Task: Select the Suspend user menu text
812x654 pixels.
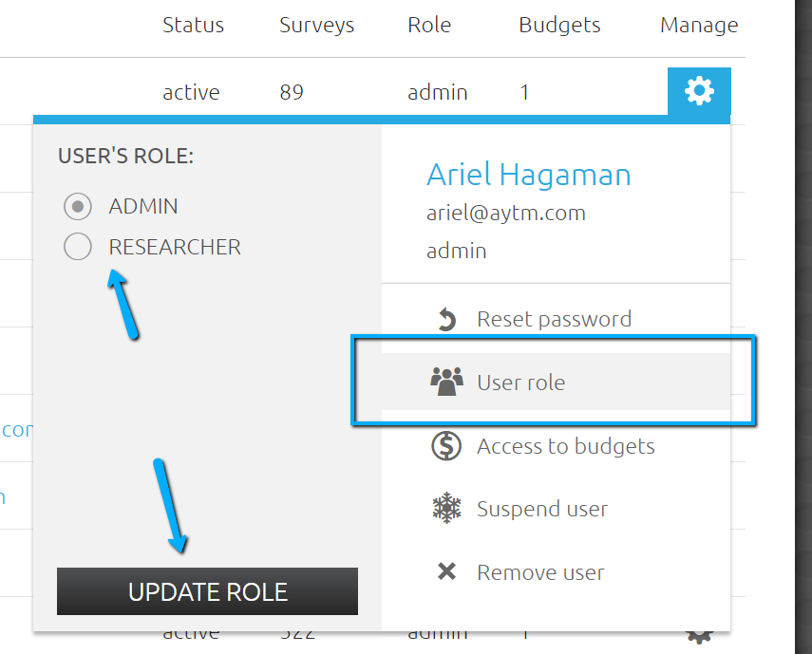Action: tap(541, 509)
